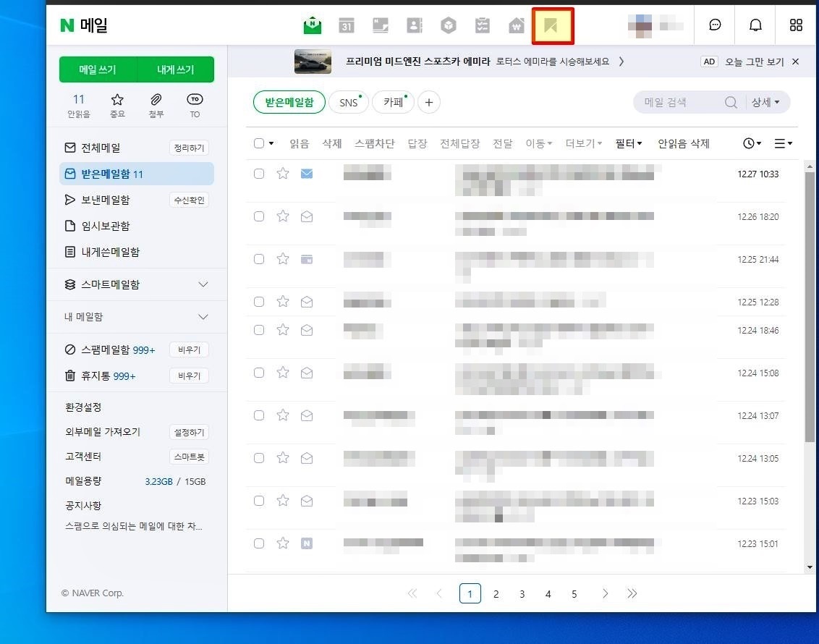This screenshot has height=644, width=819.
Task: Expand the 내 메일함 section
Action: point(203,317)
